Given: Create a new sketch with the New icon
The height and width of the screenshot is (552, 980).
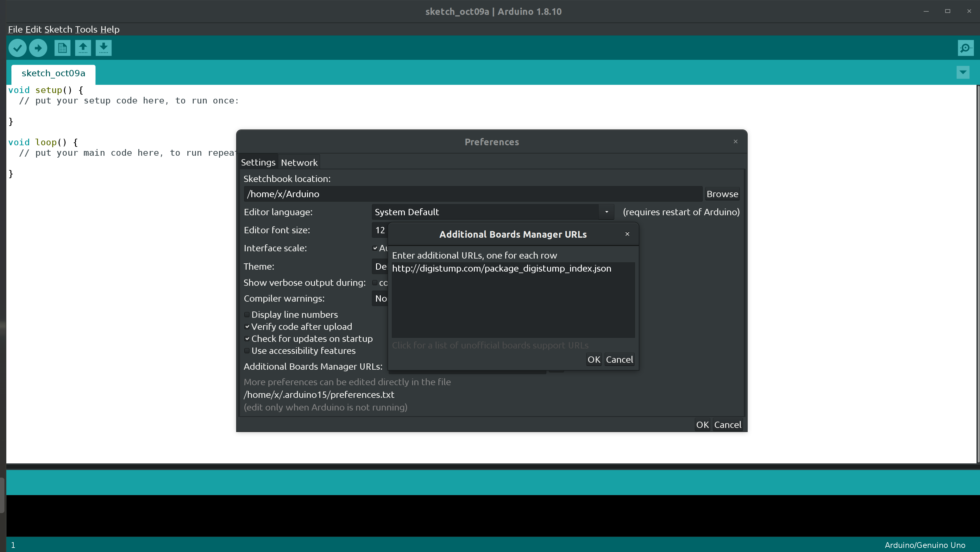Looking at the screenshot, I should click(62, 48).
